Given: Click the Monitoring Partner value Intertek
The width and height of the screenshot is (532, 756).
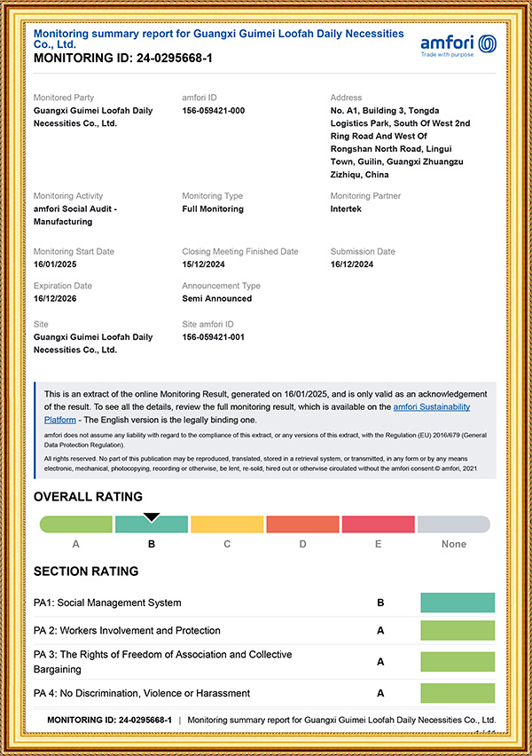Looking at the screenshot, I should point(346,209).
